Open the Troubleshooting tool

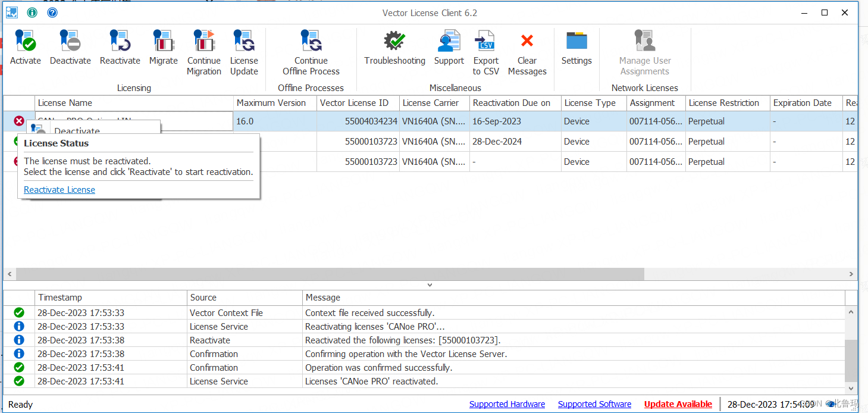click(x=394, y=46)
